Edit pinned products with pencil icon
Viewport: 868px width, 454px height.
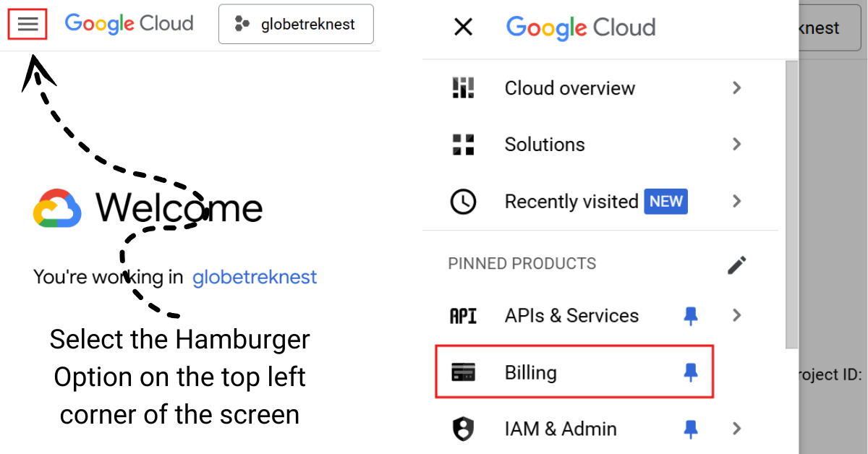[736, 265]
